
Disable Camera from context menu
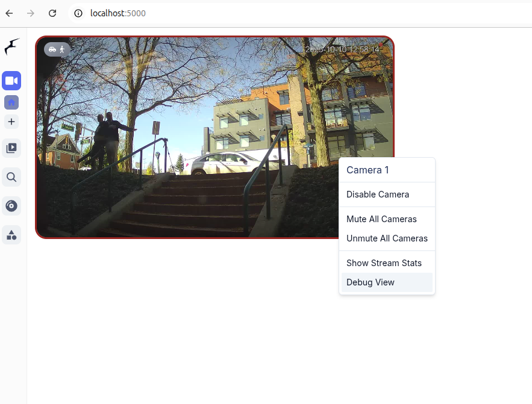378,194
